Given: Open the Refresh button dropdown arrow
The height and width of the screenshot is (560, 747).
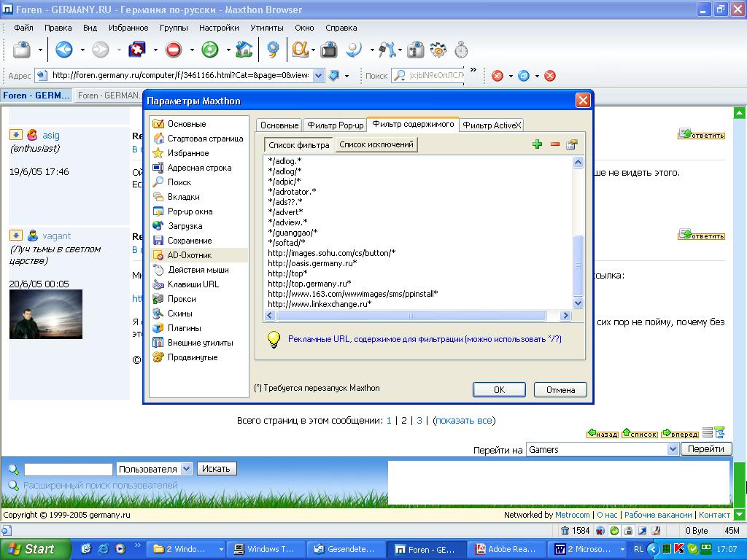Looking at the screenshot, I should (228, 50).
